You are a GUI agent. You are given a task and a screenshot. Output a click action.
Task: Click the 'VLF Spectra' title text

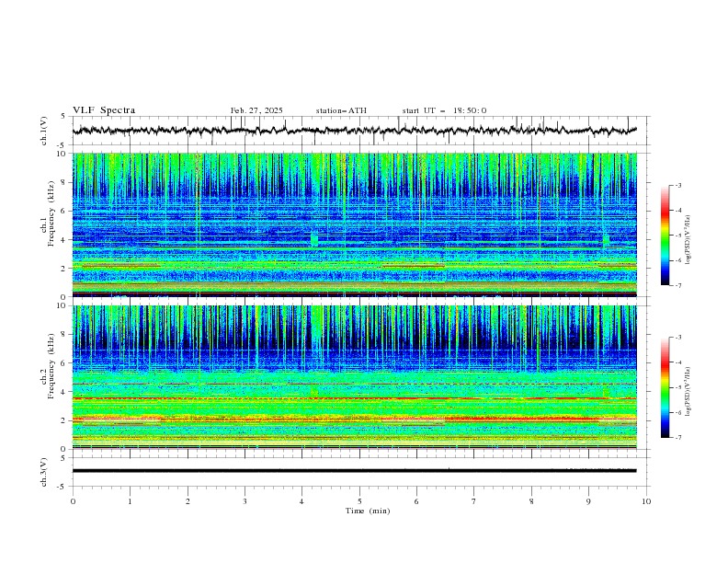104,110
